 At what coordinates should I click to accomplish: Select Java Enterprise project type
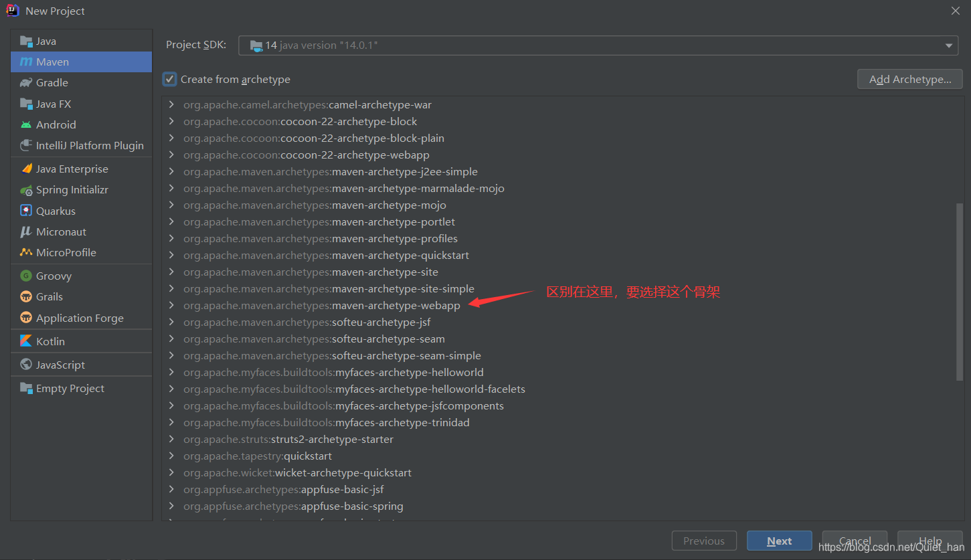pyautogui.click(x=81, y=169)
